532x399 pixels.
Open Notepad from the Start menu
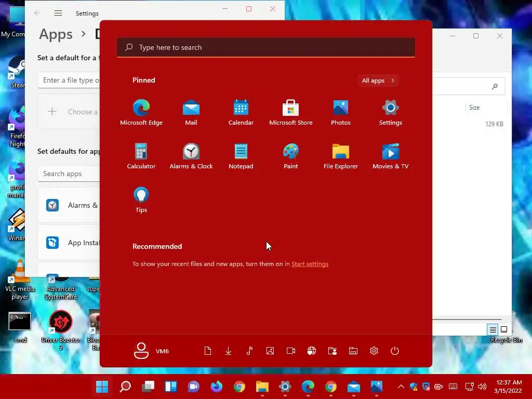pos(241,156)
